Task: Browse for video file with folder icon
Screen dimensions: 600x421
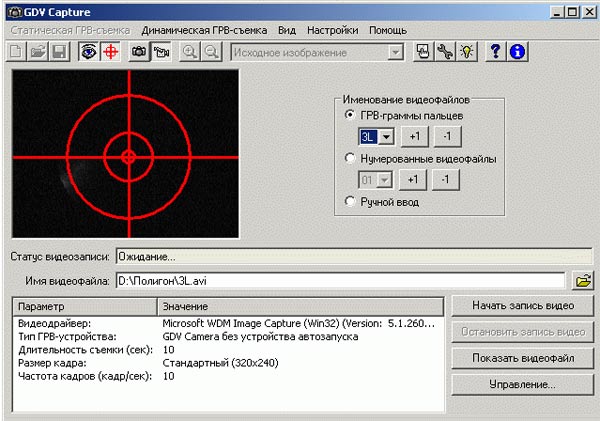Action: pyautogui.click(x=583, y=281)
